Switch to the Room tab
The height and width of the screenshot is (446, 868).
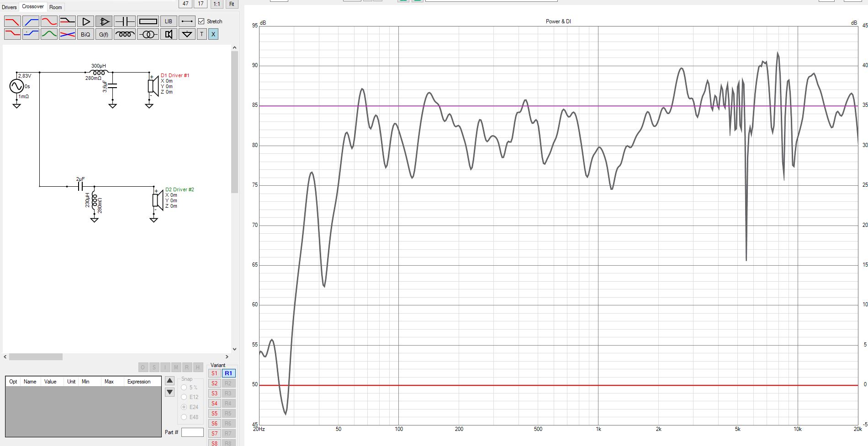(56, 7)
